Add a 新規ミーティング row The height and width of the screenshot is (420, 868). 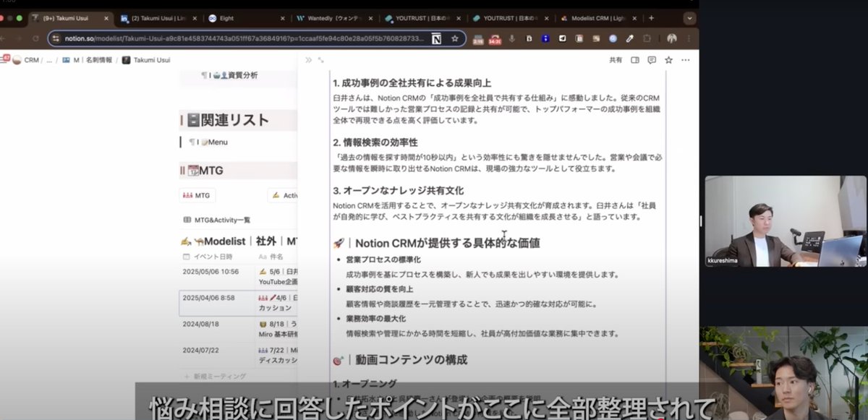[x=215, y=377]
